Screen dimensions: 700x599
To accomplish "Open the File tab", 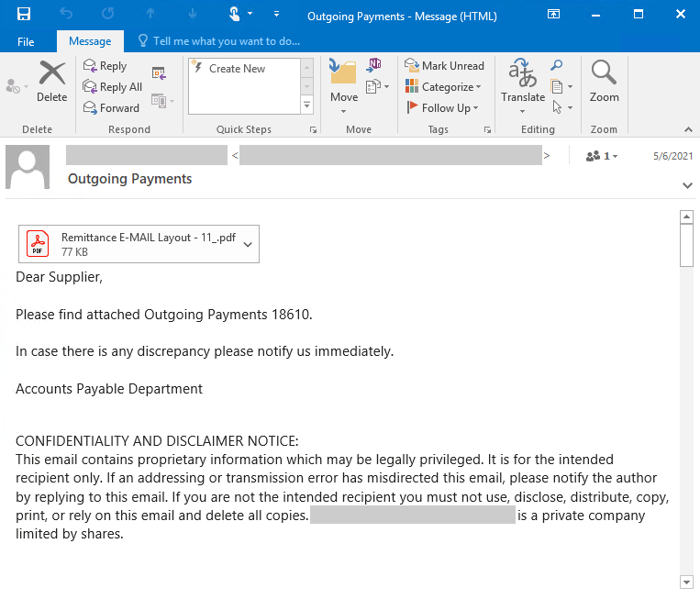I will tap(26, 41).
